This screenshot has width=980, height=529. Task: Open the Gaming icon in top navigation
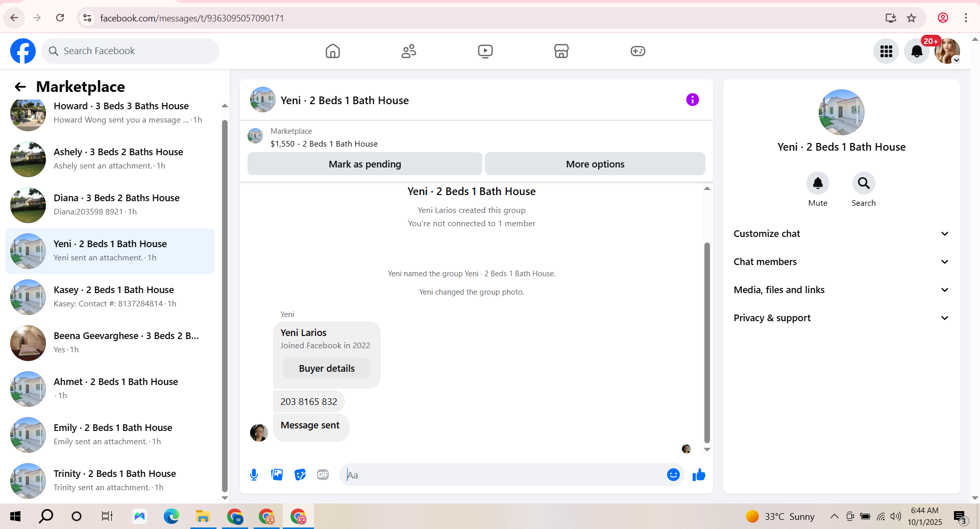638,51
